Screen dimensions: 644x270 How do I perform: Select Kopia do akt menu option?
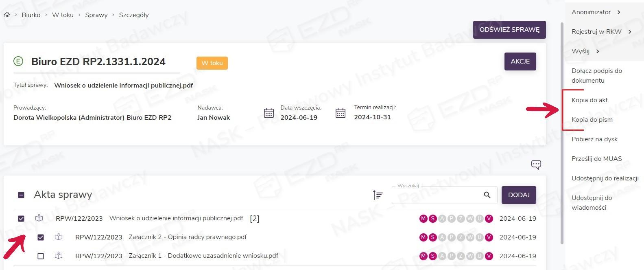(589, 100)
